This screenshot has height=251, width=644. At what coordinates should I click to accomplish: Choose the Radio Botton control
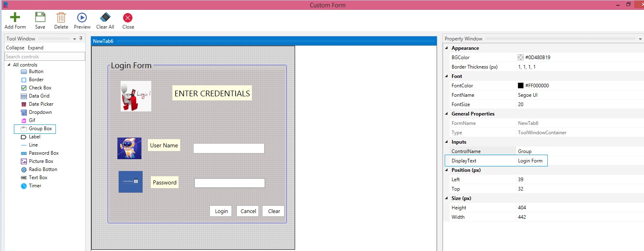tap(43, 169)
